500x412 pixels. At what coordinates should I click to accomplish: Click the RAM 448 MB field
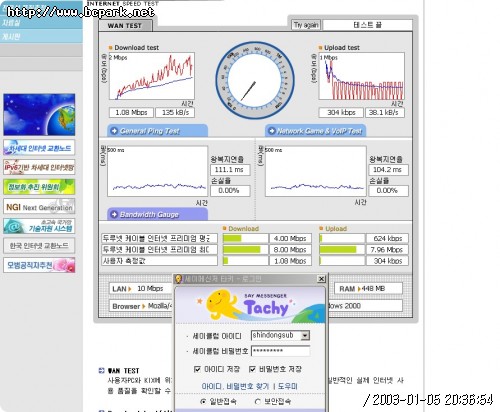tap(369, 289)
